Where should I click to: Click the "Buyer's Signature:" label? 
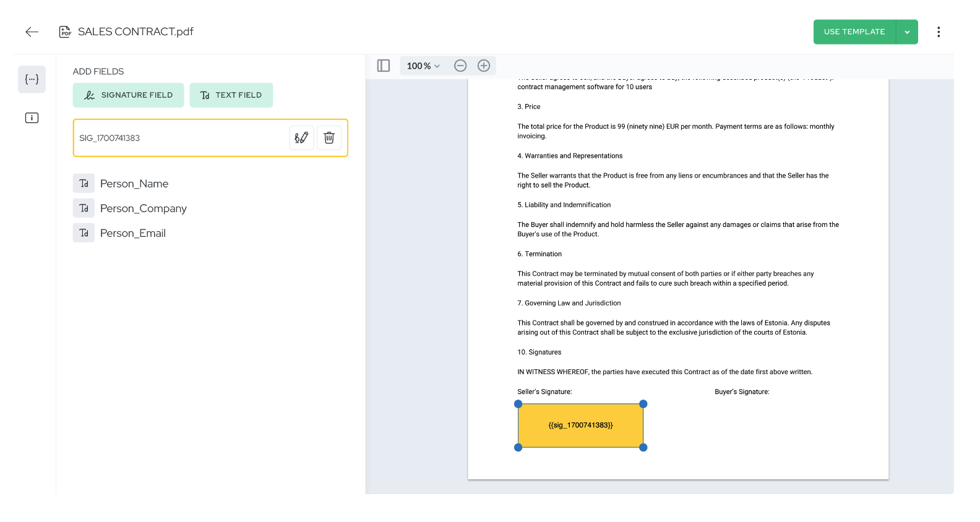(742, 392)
